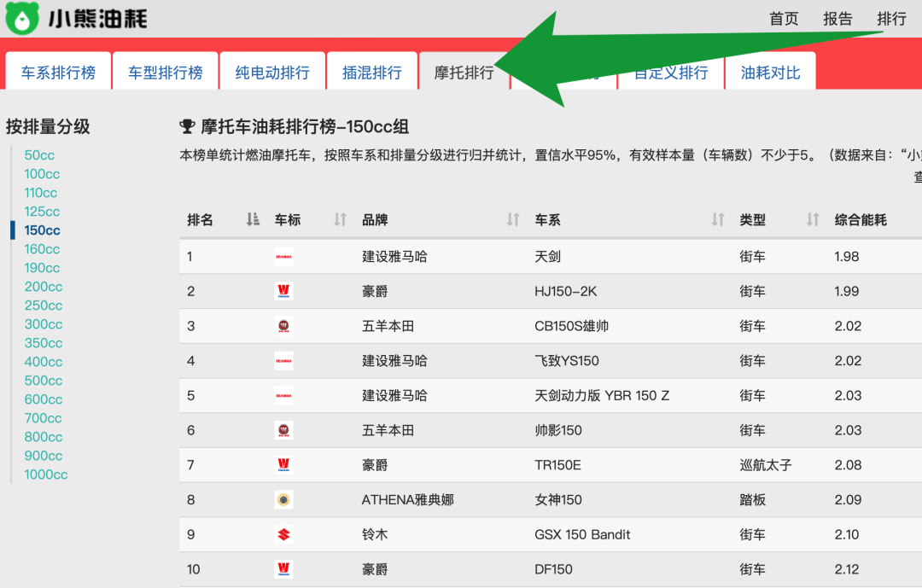
Task: Click the CB150S雄帅 model name
Action: (x=571, y=326)
